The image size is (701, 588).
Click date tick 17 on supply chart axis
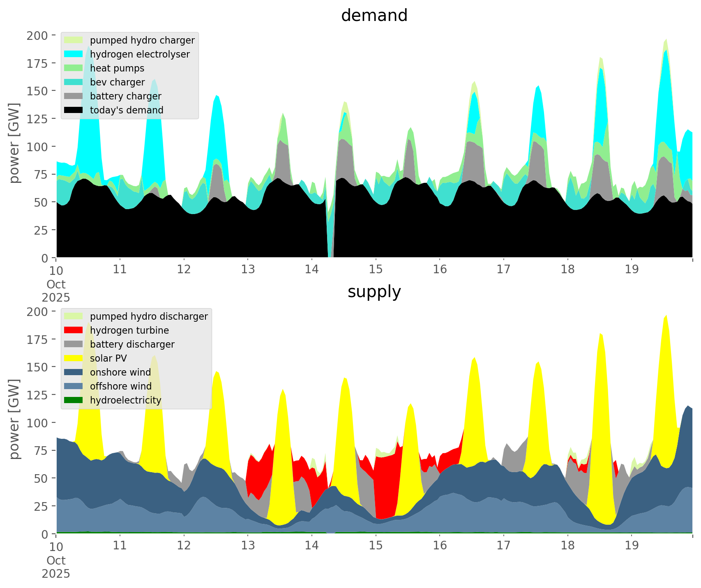click(x=503, y=546)
